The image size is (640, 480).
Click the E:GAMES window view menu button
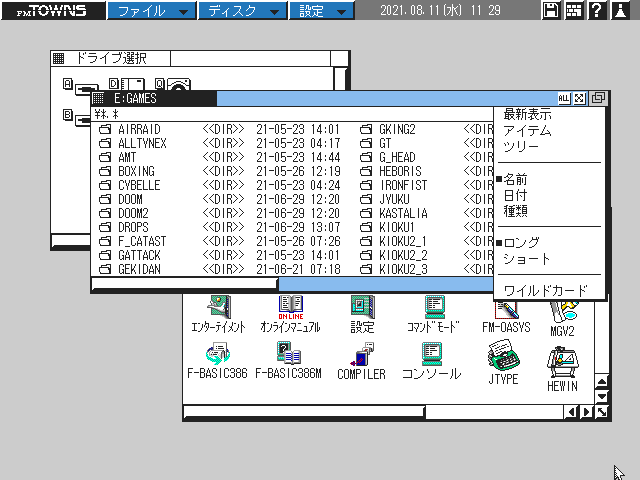(x=598, y=98)
